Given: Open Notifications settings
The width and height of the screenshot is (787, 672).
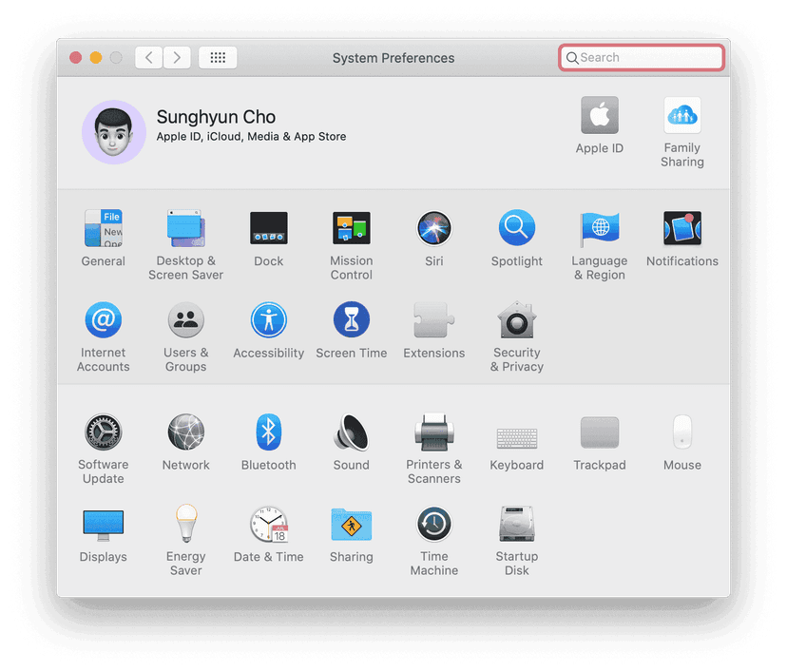Looking at the screenshot, I should [681, 228].
